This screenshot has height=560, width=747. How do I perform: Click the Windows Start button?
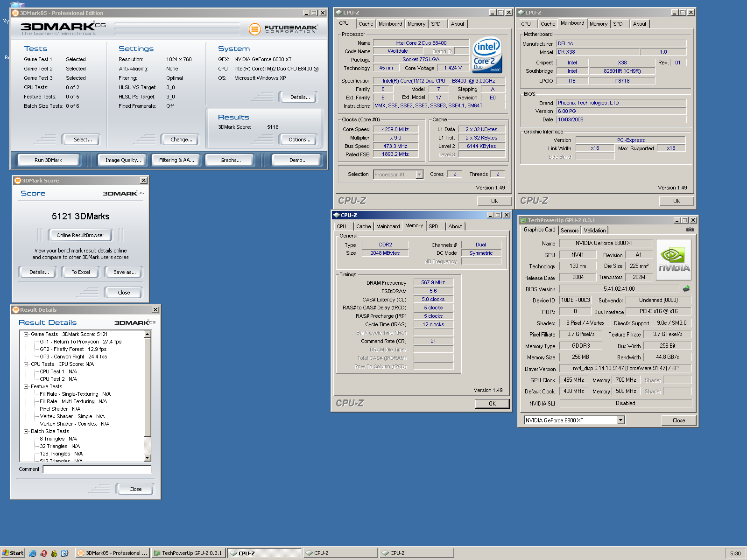point(13,553)
